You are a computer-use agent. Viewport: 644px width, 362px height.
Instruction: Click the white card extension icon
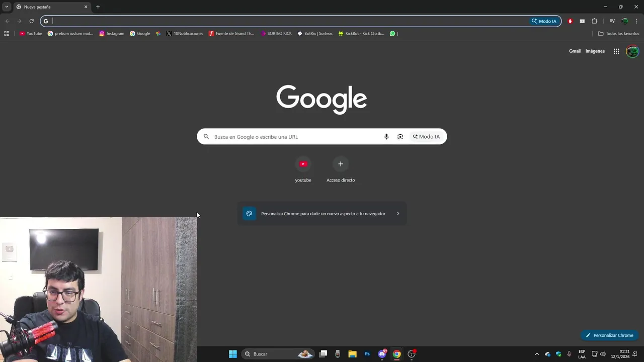point(582,21)
